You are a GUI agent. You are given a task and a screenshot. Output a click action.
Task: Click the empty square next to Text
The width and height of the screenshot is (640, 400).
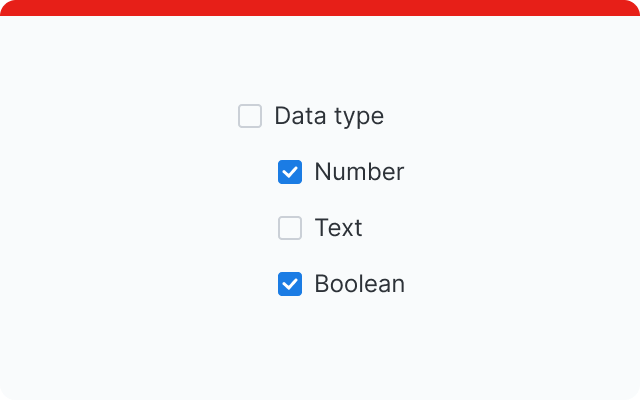click(x=290, y=228)
